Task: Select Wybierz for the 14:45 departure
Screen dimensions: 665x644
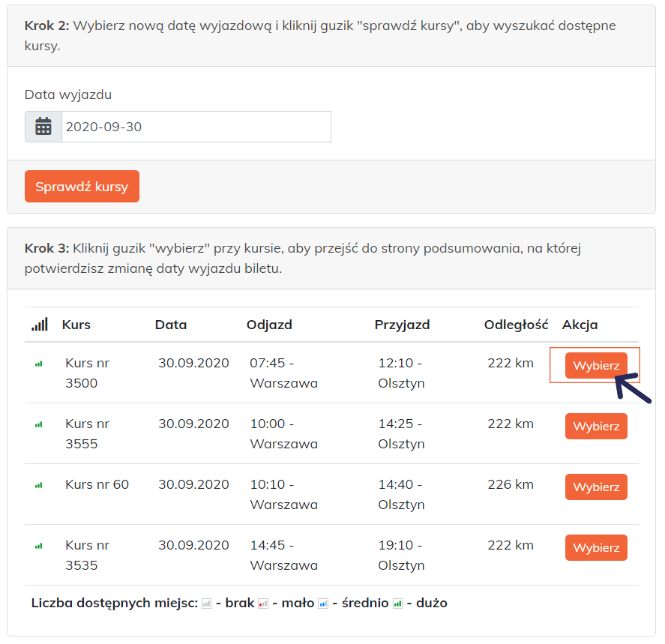Action: pyautogui.click(x=596, y=547)
